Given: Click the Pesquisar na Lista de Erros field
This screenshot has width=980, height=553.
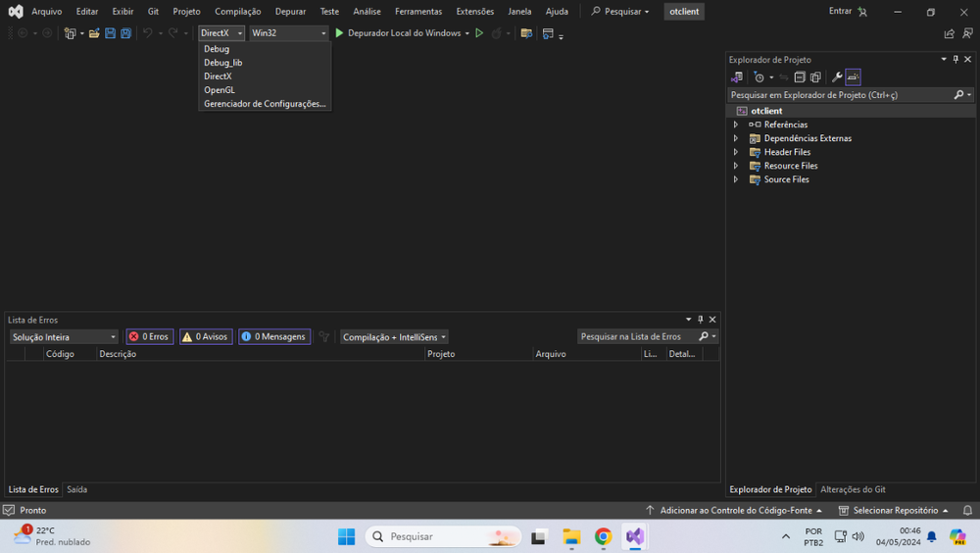Looking at the screenshot, I should click(x=637, y=336).
